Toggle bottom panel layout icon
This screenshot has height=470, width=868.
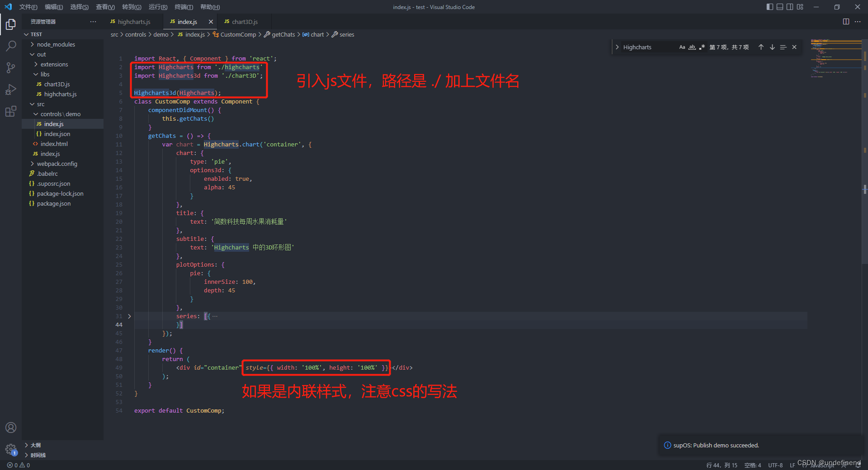tap(780, 7)
